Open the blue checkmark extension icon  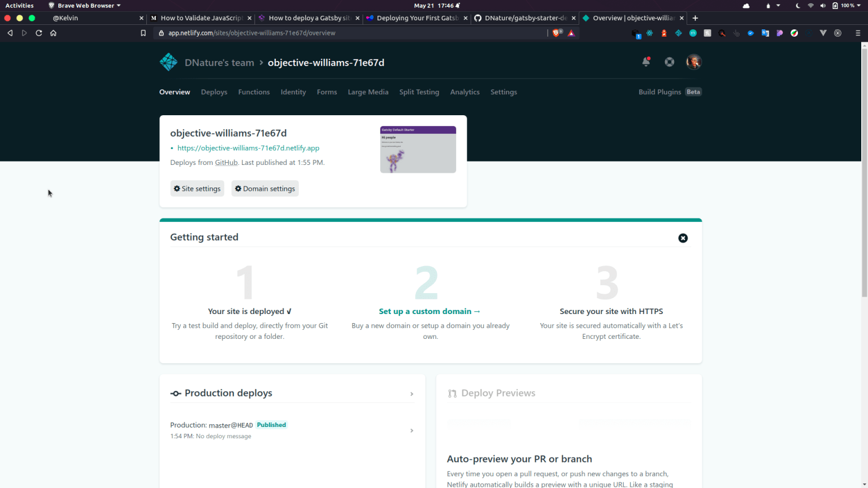tap(750, 33)
